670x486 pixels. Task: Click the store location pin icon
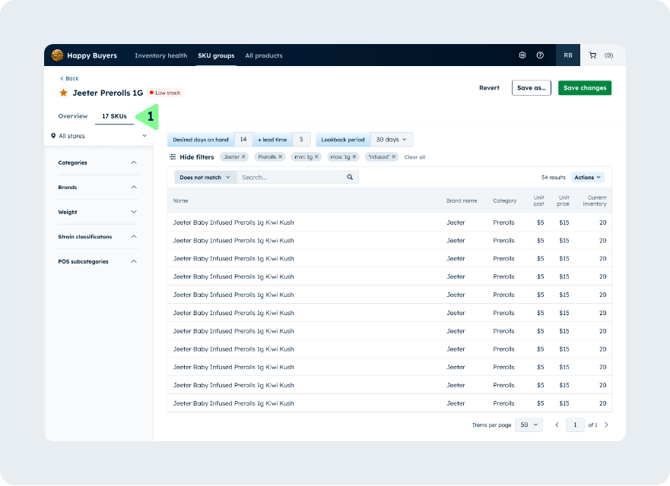click(x=53, y=135)
